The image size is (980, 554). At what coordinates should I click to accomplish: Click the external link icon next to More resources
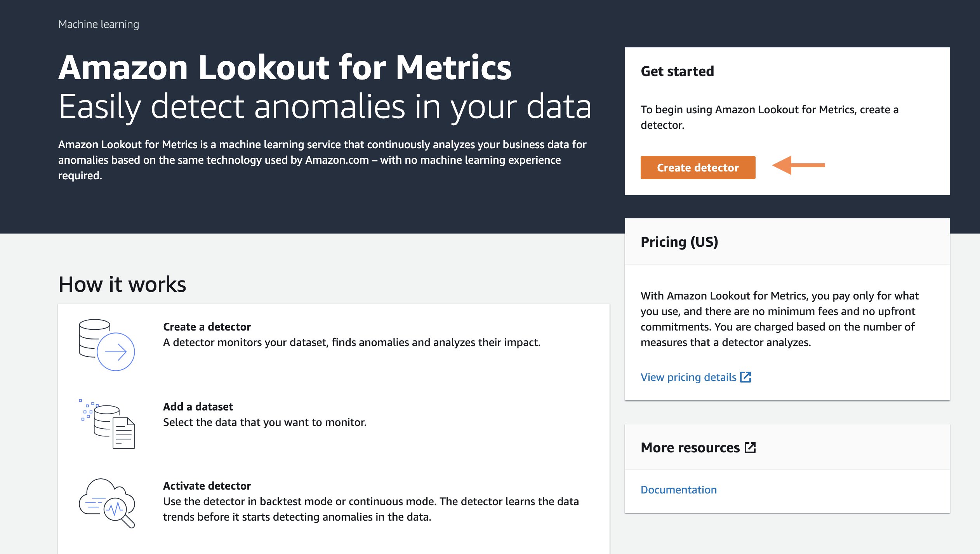[750, 448]
